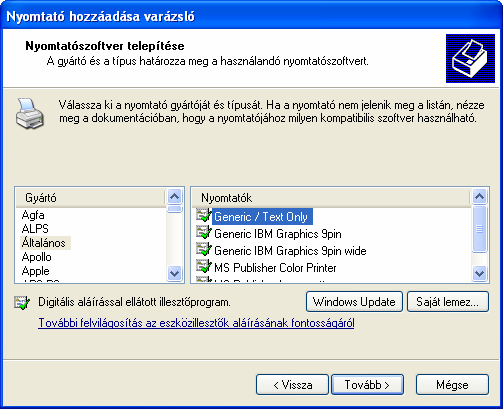This screenshot has height=409, width=503.
Task: Choose Apple from manufacturer list
Action: pos(35,271)
